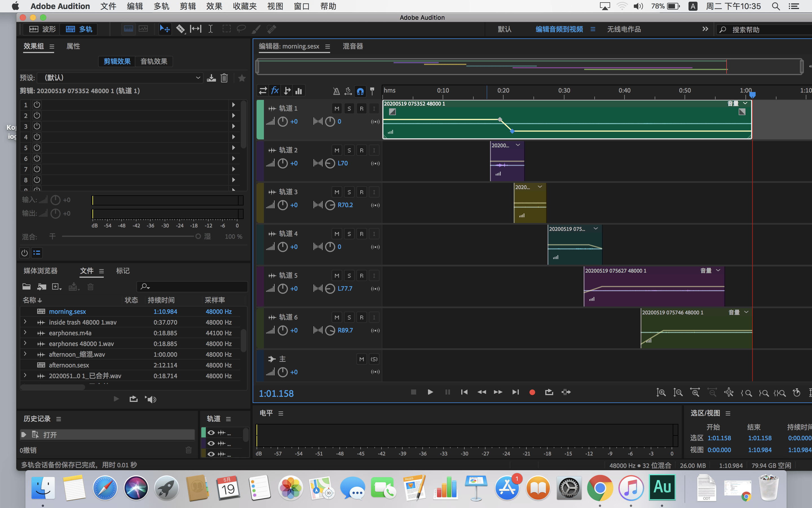
Task: Expand inside trash 48000 1.wav item
Action: [x=25, y=322]
